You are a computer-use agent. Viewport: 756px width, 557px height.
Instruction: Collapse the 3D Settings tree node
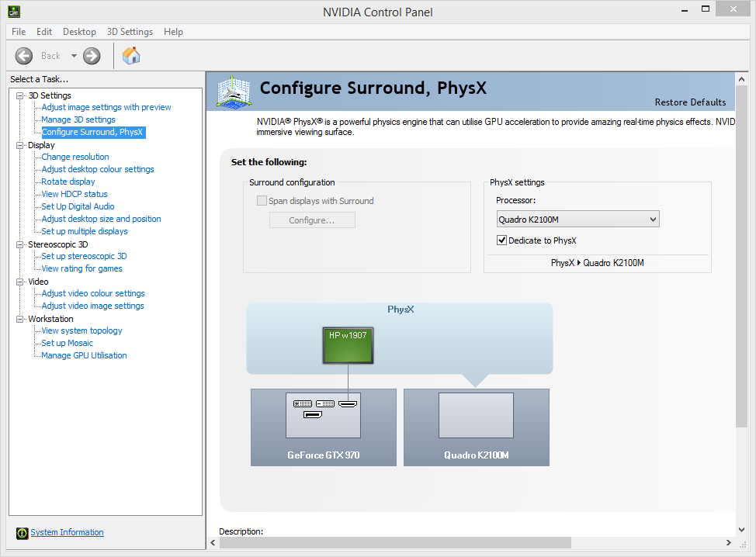pyautogui.click(x=19, y=95)
